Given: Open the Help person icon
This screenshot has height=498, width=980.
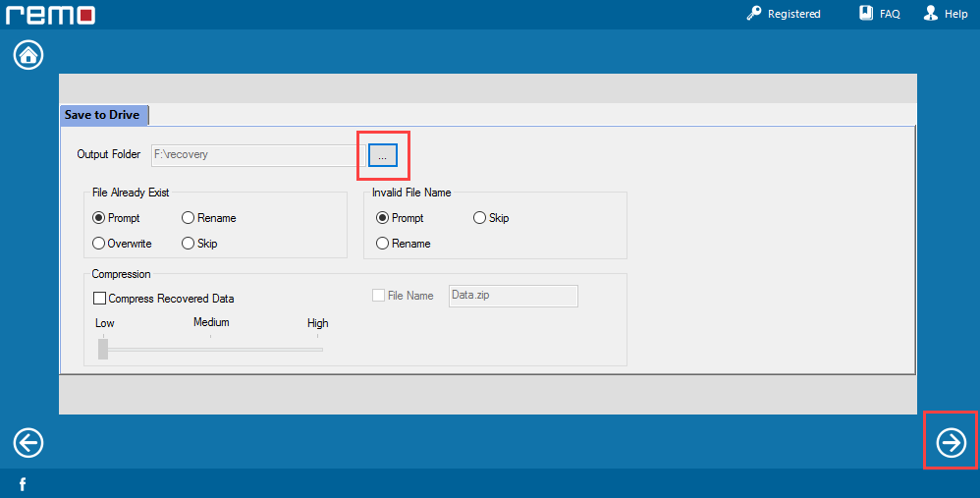Looking at the screenshot, I should click(x=931, y=13).
